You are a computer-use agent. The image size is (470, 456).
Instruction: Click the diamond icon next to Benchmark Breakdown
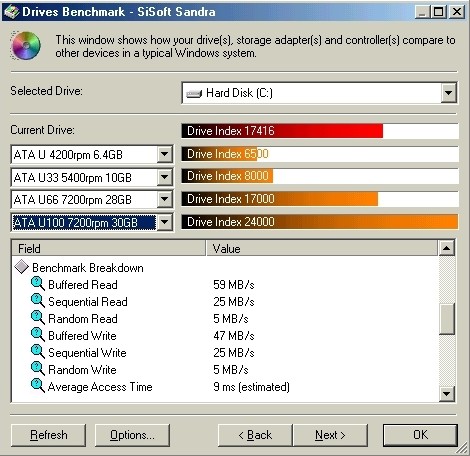[22, 267]
